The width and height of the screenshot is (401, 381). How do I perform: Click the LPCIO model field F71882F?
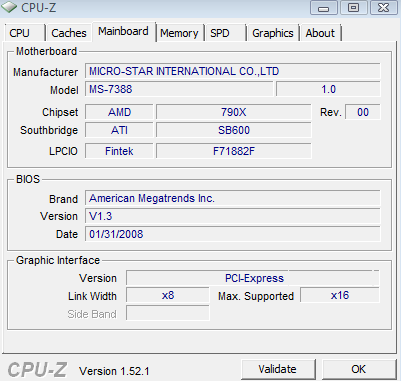(234, 151)
